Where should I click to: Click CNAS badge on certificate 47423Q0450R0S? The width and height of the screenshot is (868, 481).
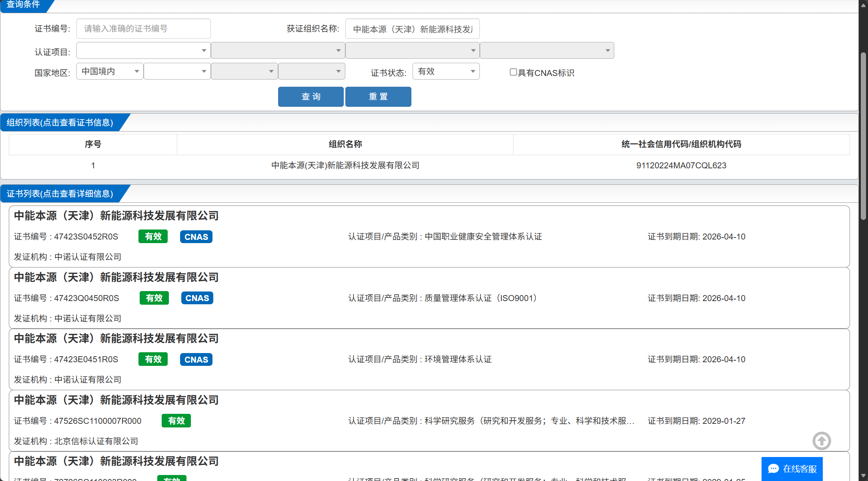point(197,298)
